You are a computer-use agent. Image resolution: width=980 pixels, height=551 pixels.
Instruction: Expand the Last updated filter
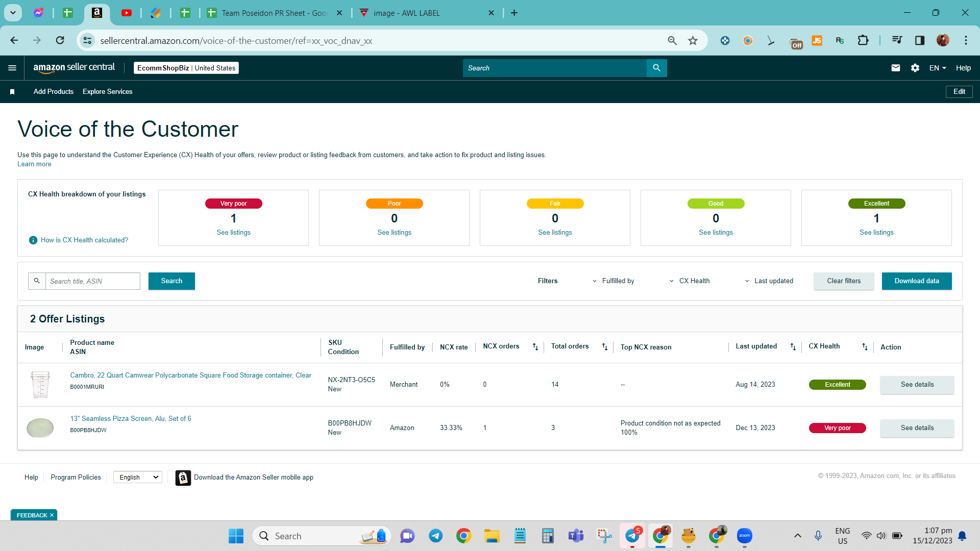click(x=769, y=281)
